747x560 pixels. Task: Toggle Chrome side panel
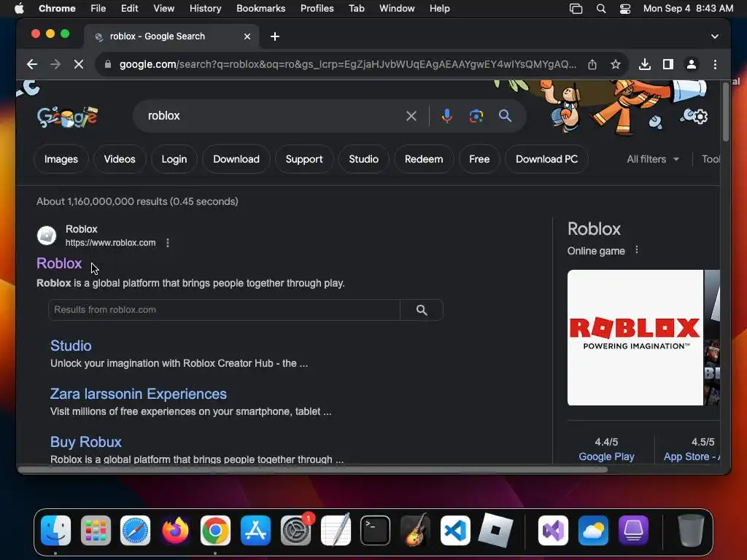[x=668, y=64]
